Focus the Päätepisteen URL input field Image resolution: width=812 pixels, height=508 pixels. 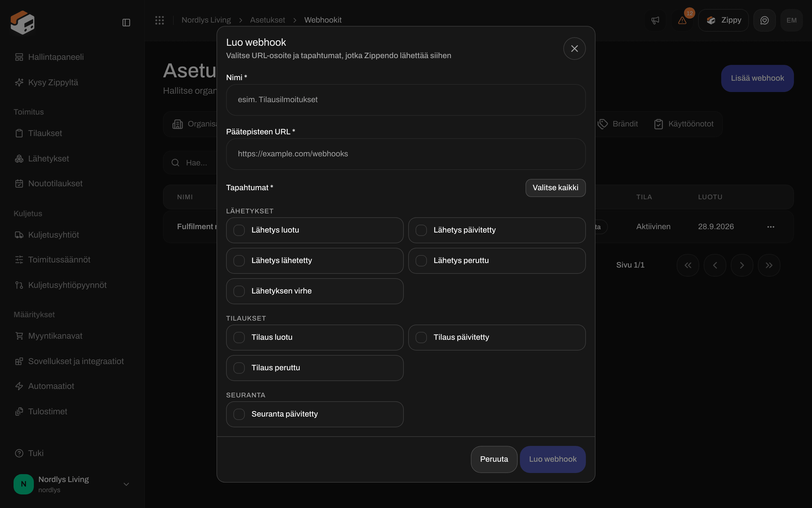pos(406,154)
